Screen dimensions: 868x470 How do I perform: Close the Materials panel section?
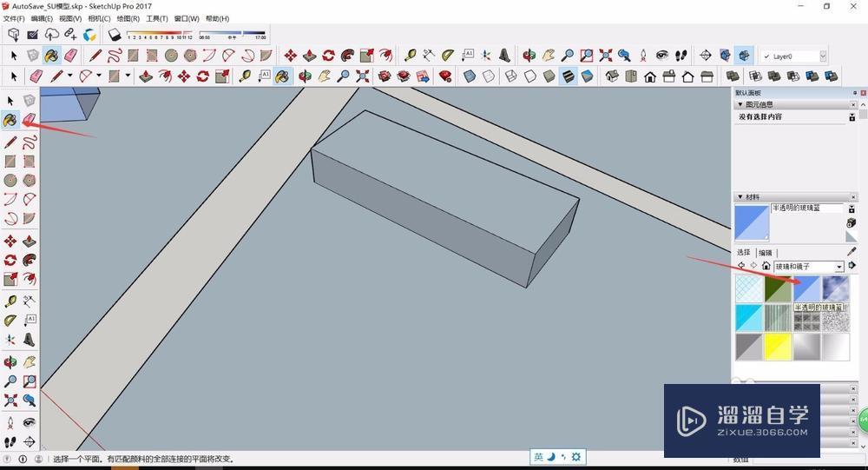[853, 196]
